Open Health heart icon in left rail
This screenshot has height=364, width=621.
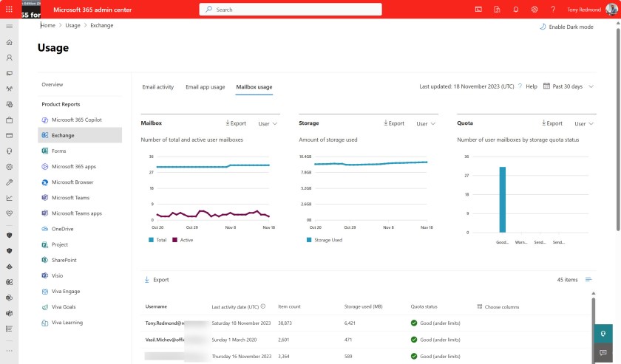click(9, 213)
